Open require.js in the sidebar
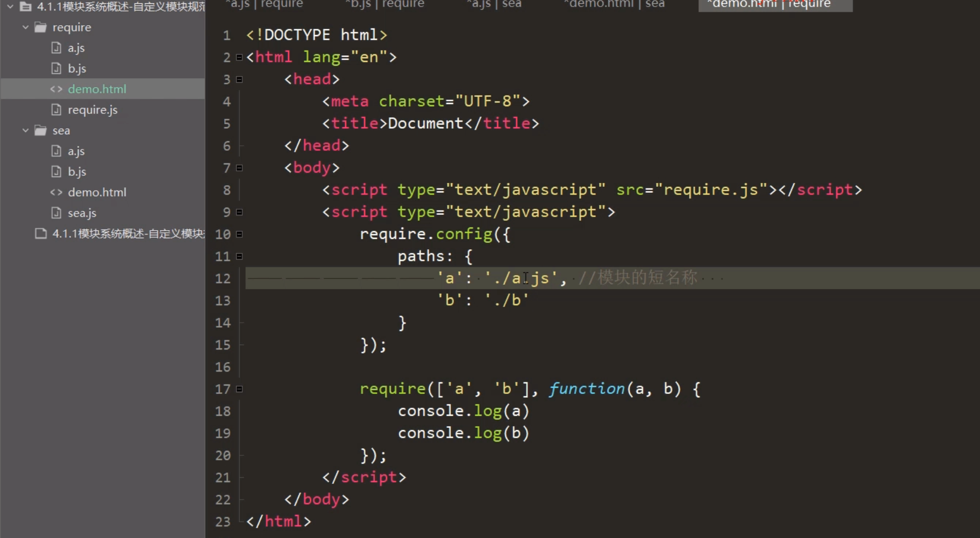 [x=93, y=110]
